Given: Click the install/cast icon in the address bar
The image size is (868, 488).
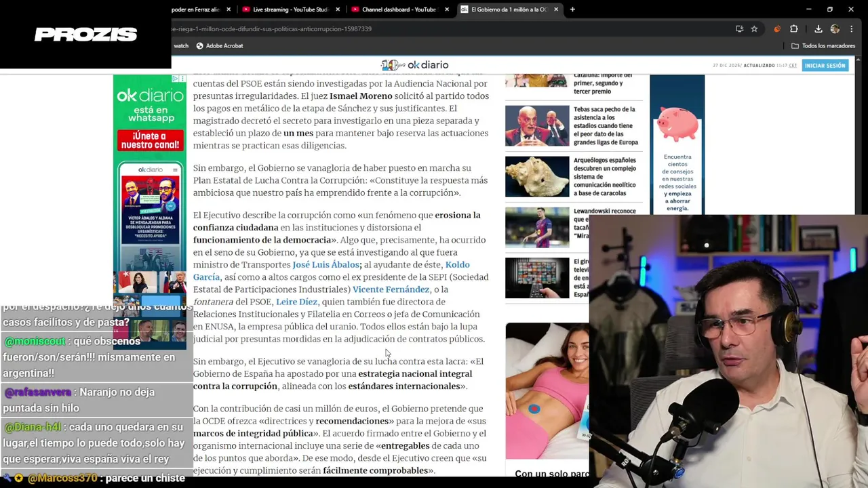Looking at the screenshot, I should (739, 29).
